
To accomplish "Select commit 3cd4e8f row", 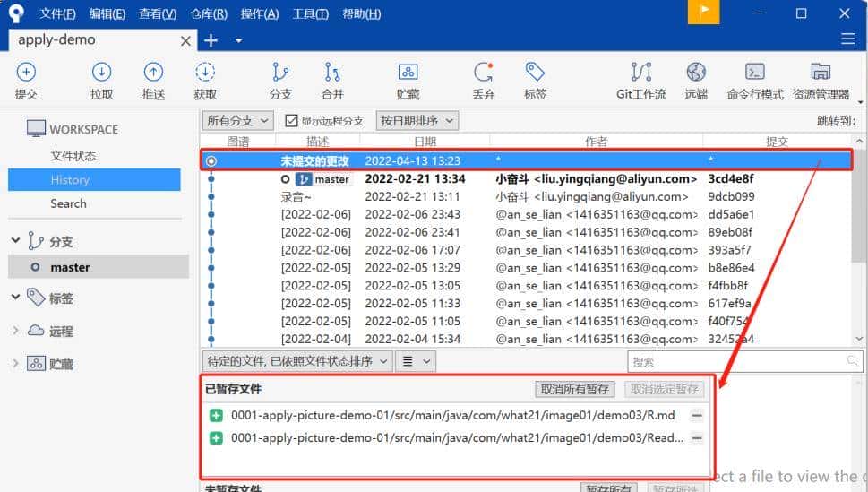I will 526,178.
